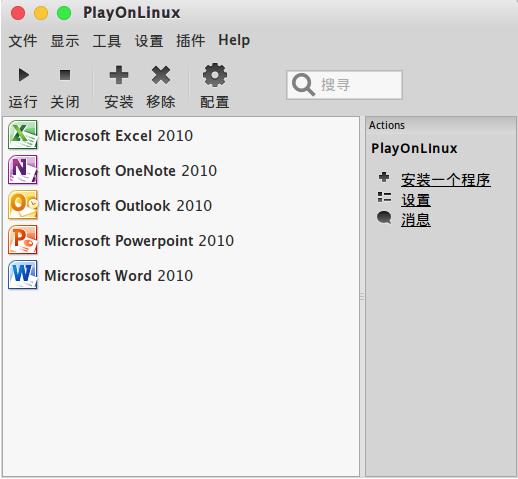Click the Microsoft Word 2010 icon
This screenshot has width=518, height=479.
point(23,275)
